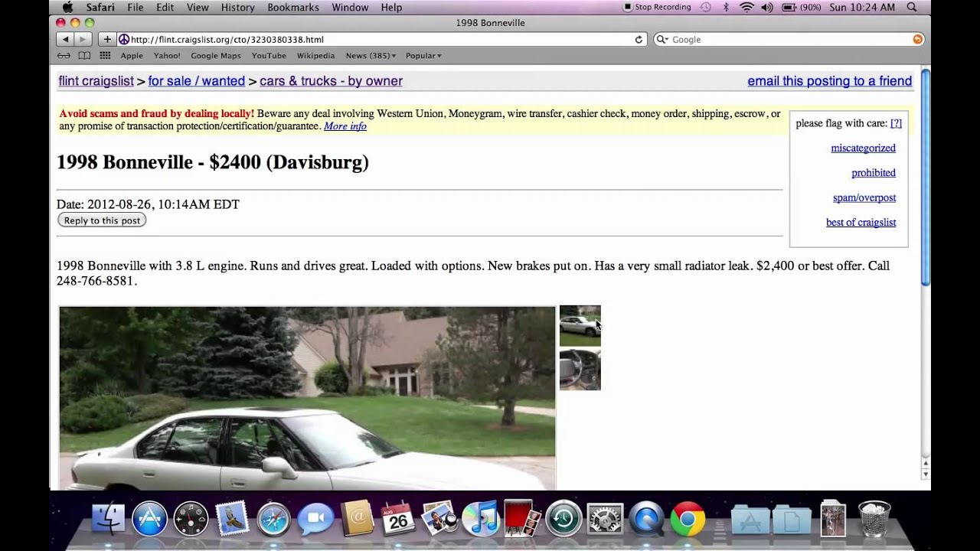Open cars & trucks - by owner link

[x=331, y=81]
